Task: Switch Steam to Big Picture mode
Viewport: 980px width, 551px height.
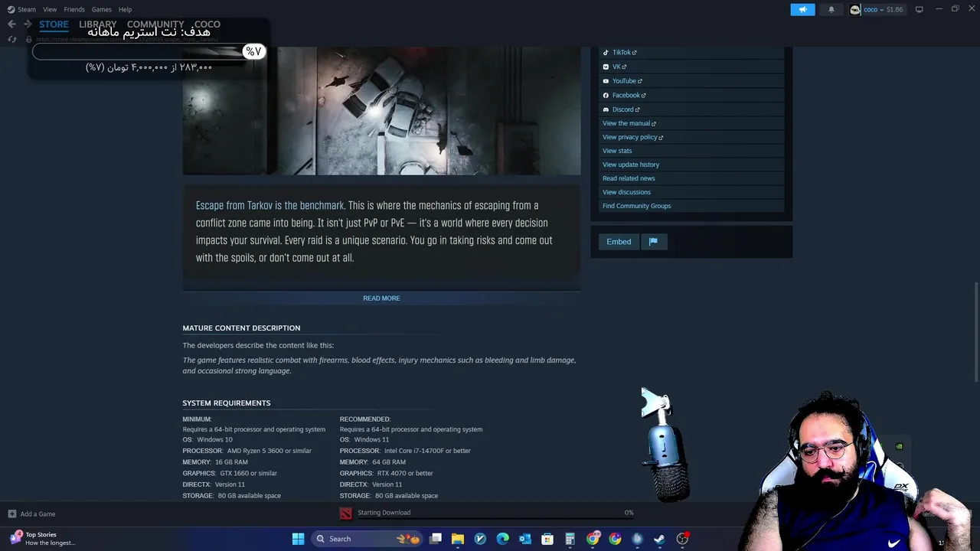Action: (920, 9)
